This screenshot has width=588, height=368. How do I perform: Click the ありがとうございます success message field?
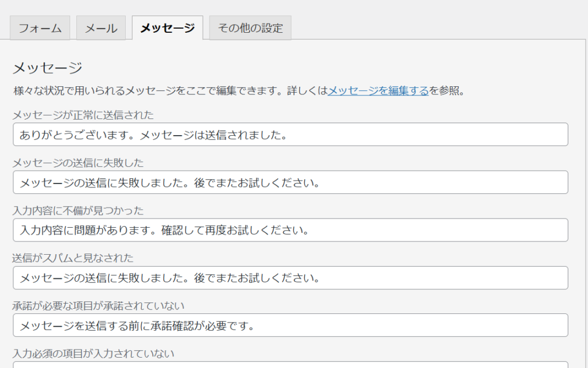(x=290, y=135)
